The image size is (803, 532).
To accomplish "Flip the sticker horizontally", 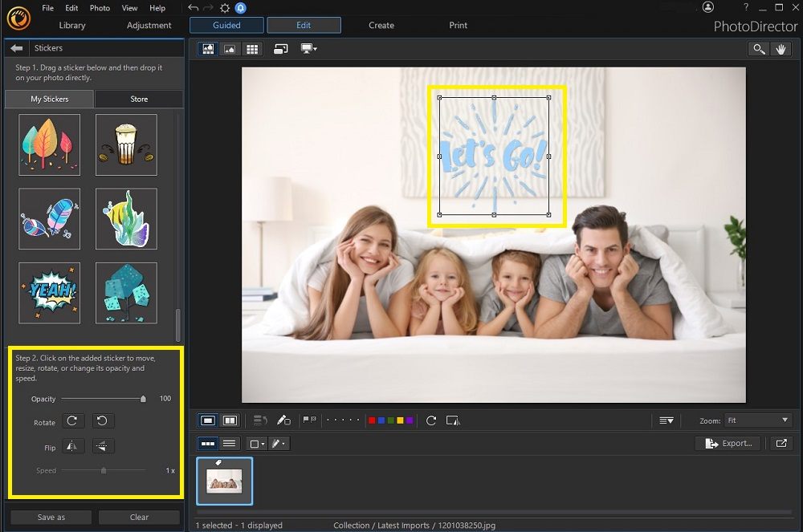I will [x=73, y=446].
